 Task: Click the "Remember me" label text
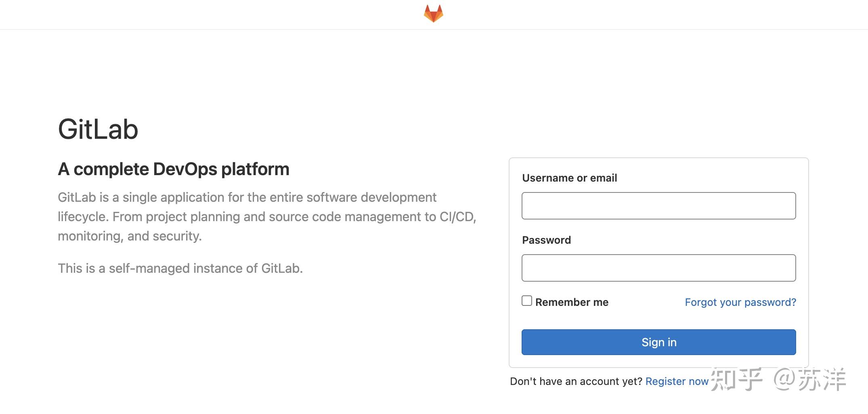(x=572, y=302)
